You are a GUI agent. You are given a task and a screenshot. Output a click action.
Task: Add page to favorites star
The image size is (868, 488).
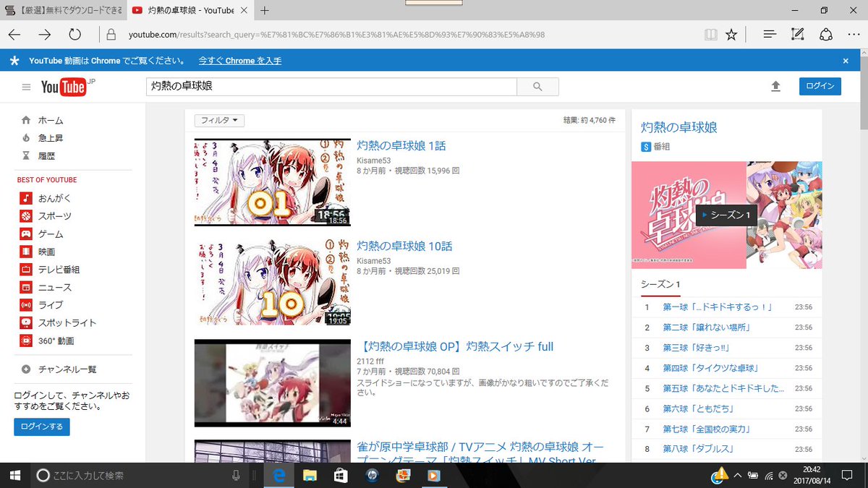click(731, 35)
